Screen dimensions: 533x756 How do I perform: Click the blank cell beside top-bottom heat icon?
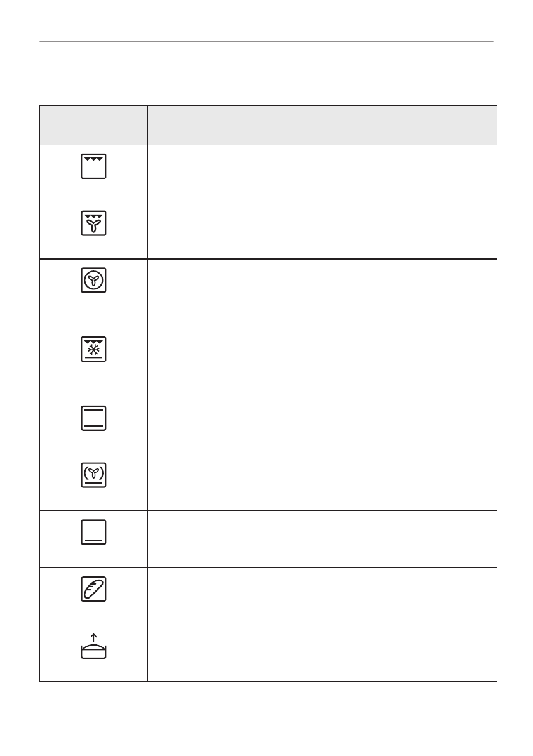[x=321, y=425]
